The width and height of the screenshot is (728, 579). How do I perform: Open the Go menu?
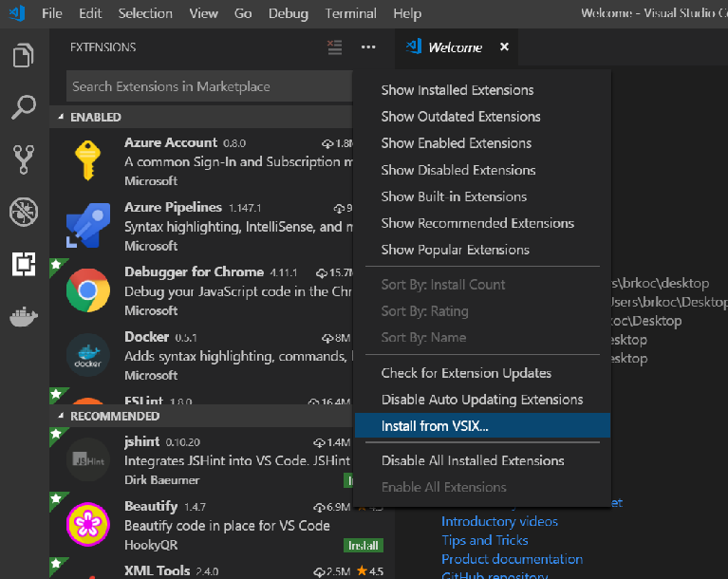[x=243, y=13]
